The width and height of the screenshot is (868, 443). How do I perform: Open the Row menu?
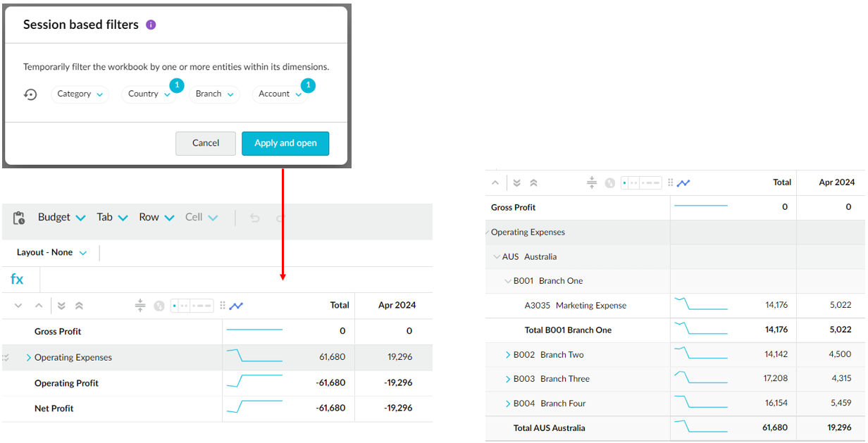click(156, 218)
